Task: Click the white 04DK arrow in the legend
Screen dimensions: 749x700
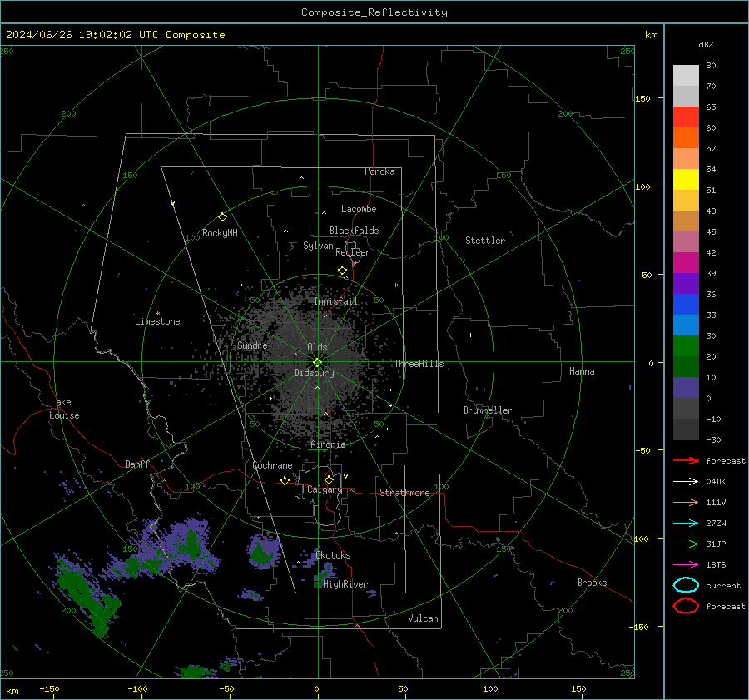Action: pos(686,481)
